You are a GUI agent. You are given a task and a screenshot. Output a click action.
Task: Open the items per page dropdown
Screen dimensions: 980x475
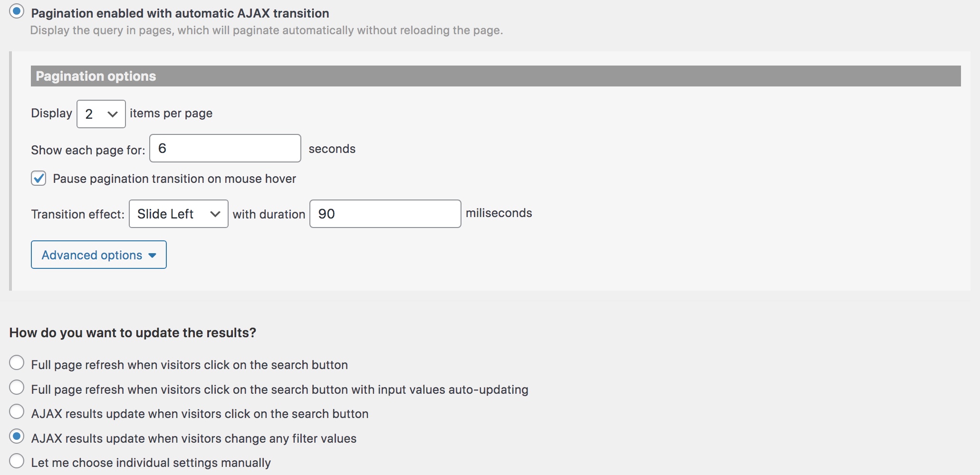click(x=101, y=114)
